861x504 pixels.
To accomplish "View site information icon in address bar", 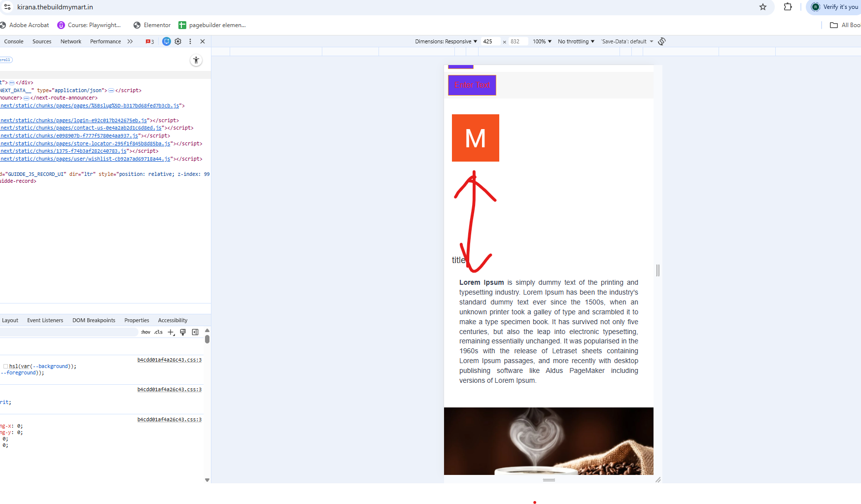I will point(7,7).
